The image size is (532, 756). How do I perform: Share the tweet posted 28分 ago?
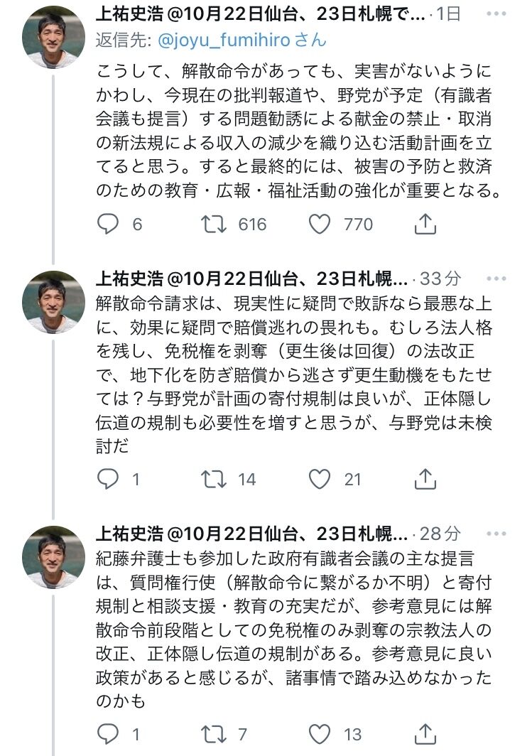425,734
